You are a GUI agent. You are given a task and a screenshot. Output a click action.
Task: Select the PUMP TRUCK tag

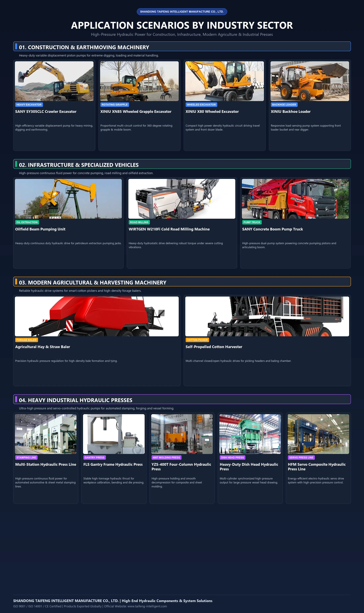click(x=252, y=222)
